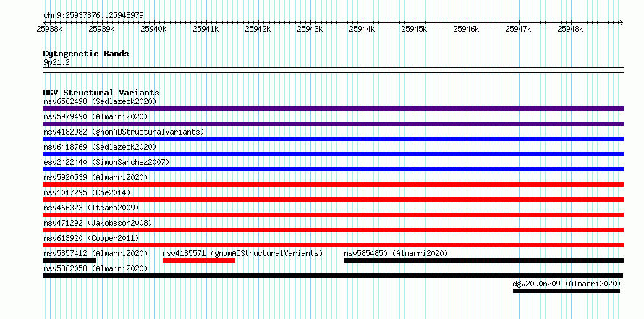This screenshot has height=319, width=644.
Task: Click the nsv5920539 (Almarri2020) label
Action: pos(96,177)
